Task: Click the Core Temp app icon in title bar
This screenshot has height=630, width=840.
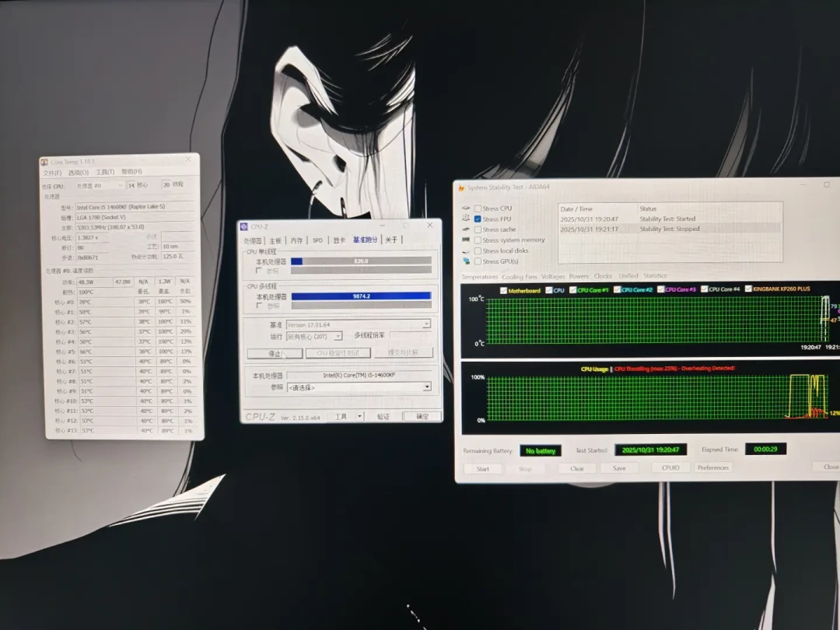Action: pos(44,162)
